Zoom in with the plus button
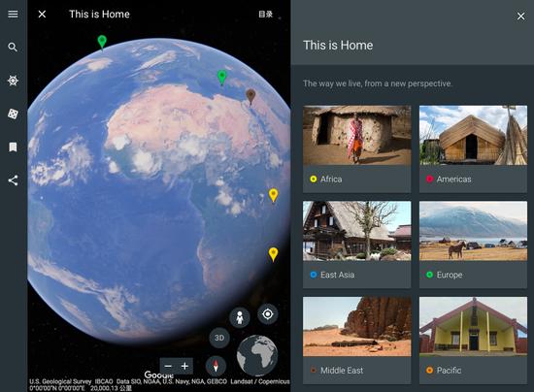The image size is (534, 392). click(184, 366)
